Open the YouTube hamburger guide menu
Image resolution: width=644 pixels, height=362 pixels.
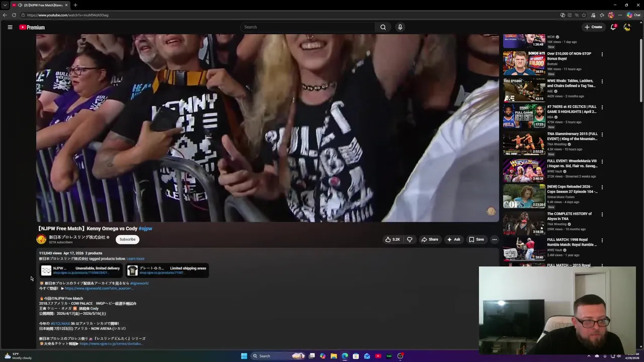pyautogui.click(x=10, y=27)
